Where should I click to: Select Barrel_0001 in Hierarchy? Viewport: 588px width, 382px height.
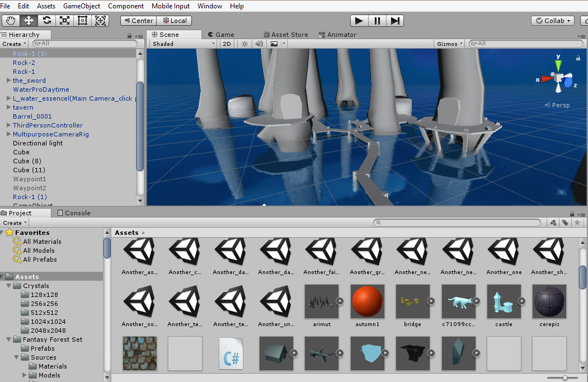(x=32, y=116)
